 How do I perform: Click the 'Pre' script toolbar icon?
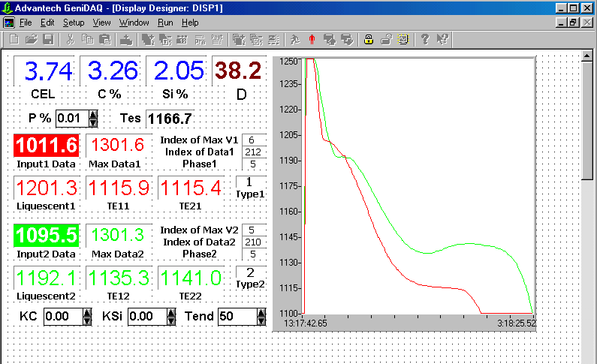[x=200, y=39]
